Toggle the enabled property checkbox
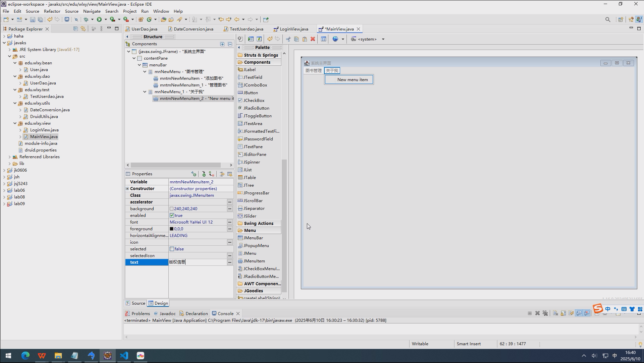644x363 pixels. (x=172, y=216)
